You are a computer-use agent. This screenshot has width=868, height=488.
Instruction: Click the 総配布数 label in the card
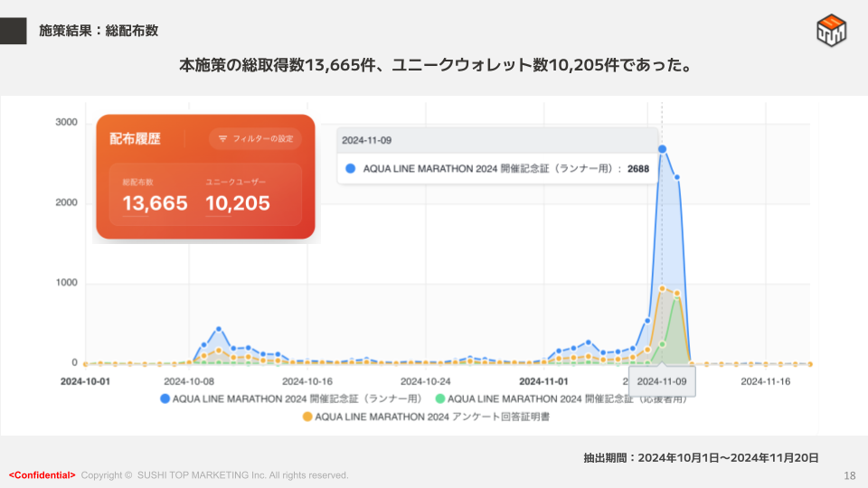[x=137, y=182]
